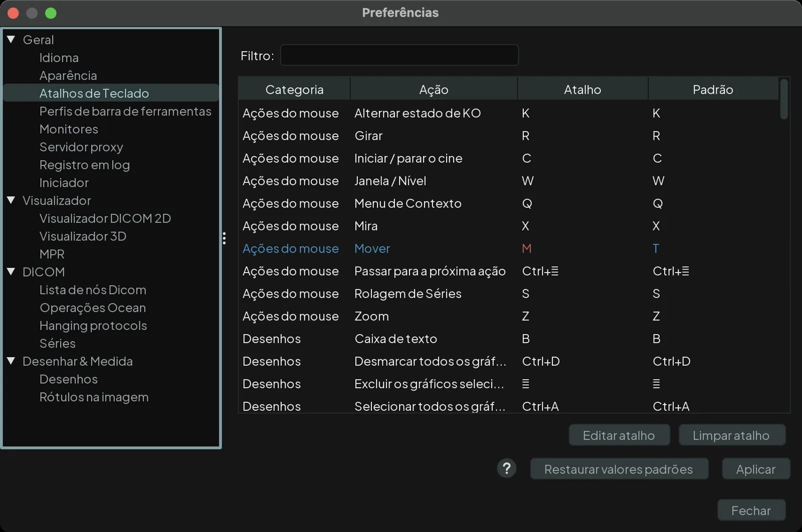This screenshot has width=802, height=532.
Task: Open Perfis de barra de ferramentas
Action: coord(125,111)
